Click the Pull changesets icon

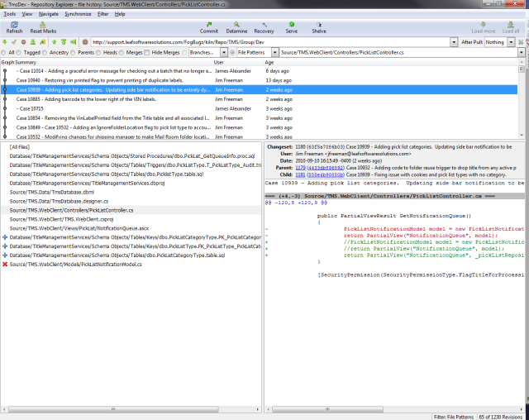(33, 42)
